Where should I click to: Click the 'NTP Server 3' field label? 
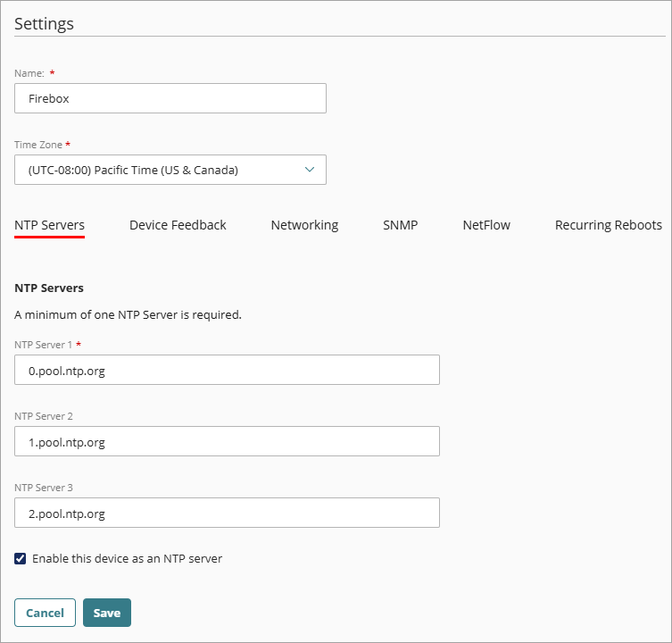coord(44,488)
